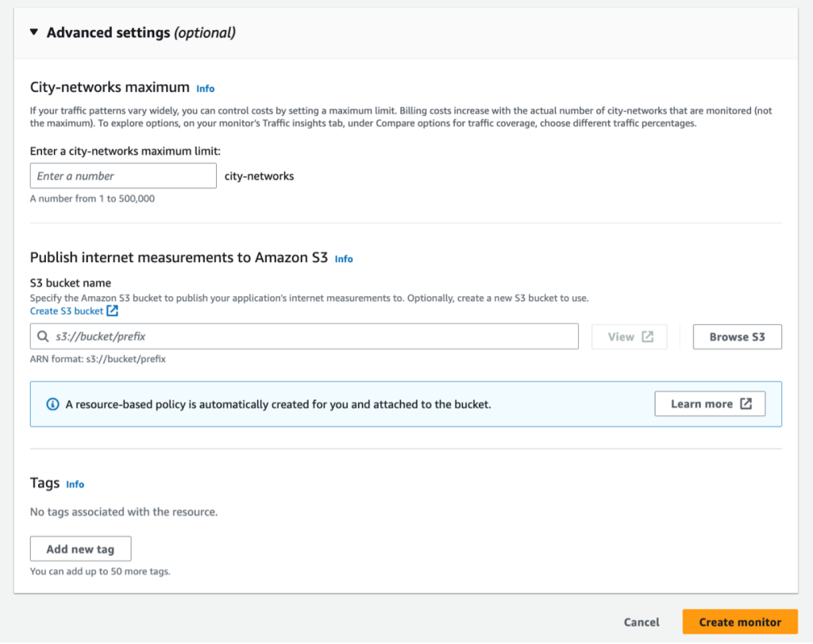Cancel the monitor creation
The width and height of the screenshot is (813, 644).
click(x=641, y=623)
